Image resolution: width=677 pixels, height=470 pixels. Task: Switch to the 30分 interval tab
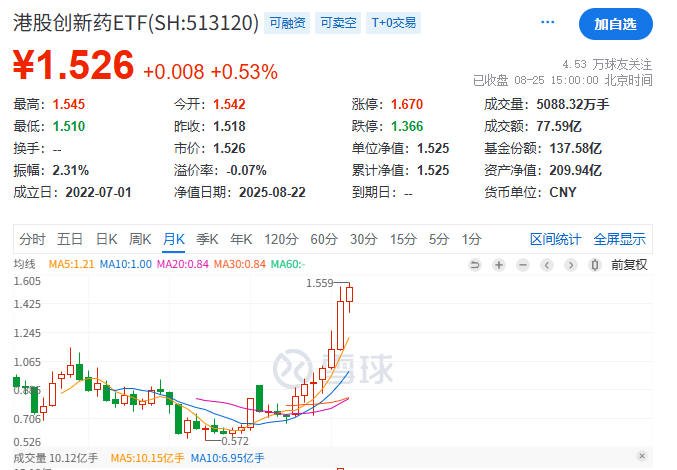coord(364,239)
